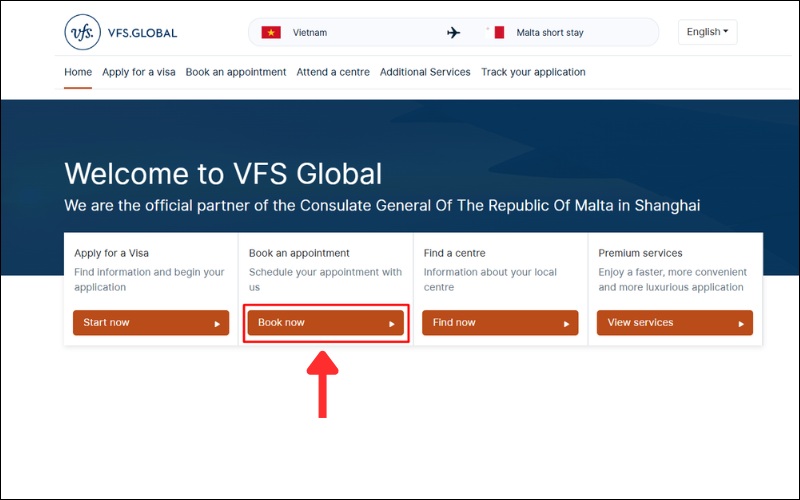Select the Malta short stay label
The image size is (800, 500).
(x=549, y=33)
